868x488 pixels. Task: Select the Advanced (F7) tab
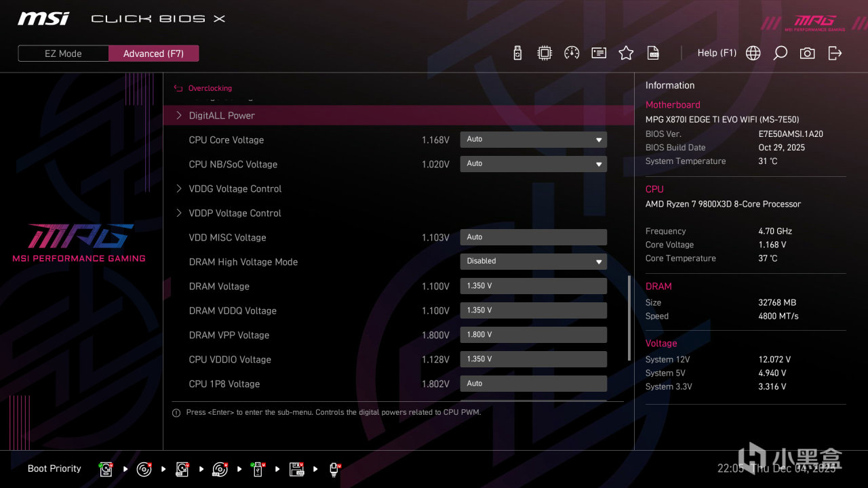pos(153,54)
